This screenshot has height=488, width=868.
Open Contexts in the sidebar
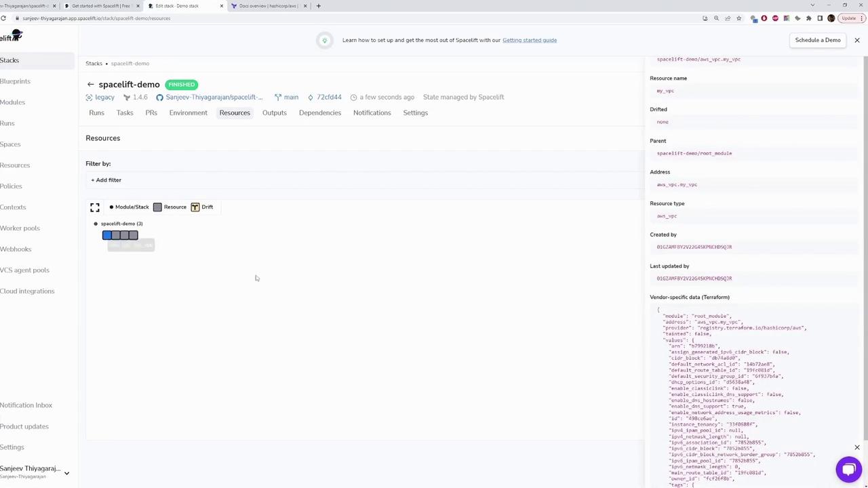[13, 207]
